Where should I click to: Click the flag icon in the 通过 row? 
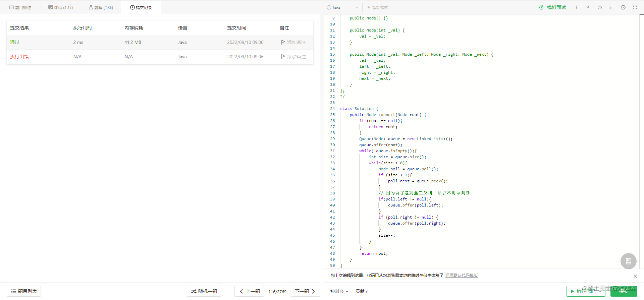(x=283, y=42)
